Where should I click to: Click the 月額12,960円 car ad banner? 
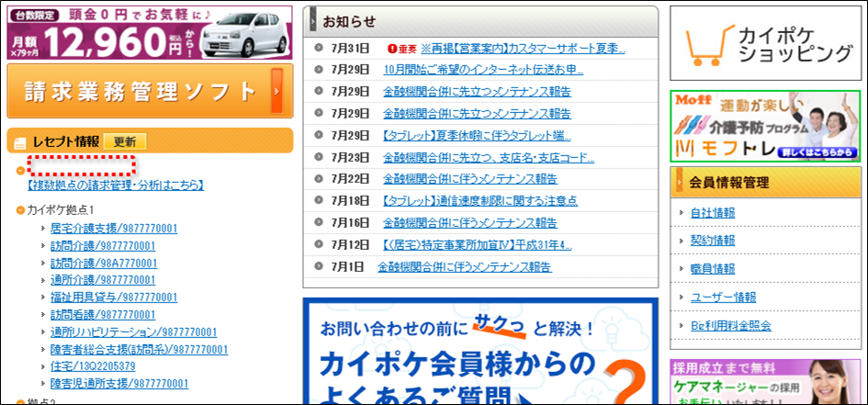[x=150, y=32]
